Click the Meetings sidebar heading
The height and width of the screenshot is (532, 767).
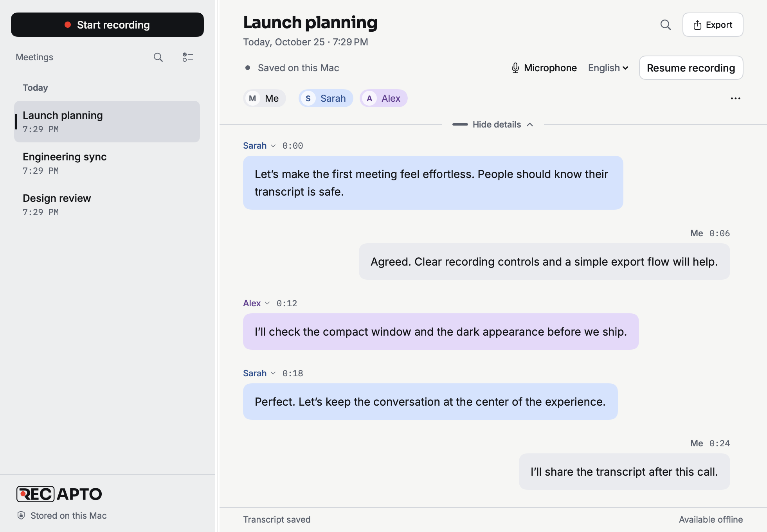point(34,57)
